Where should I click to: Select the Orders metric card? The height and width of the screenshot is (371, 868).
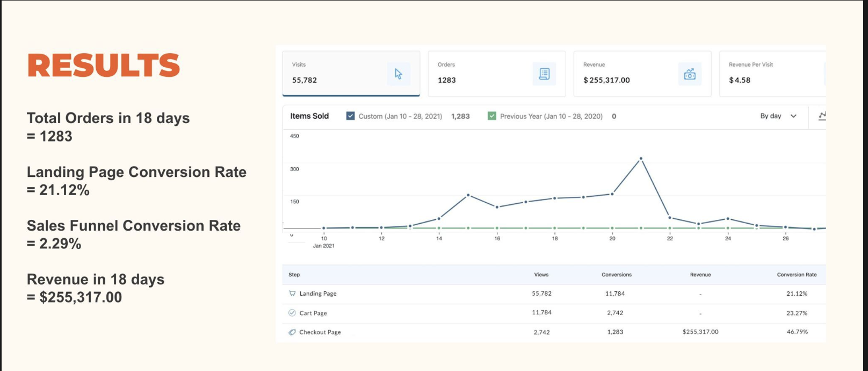(x=497, y=74)
